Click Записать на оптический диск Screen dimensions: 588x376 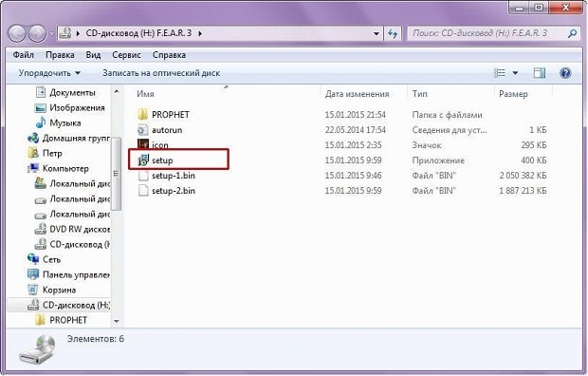tap(161, 73)
